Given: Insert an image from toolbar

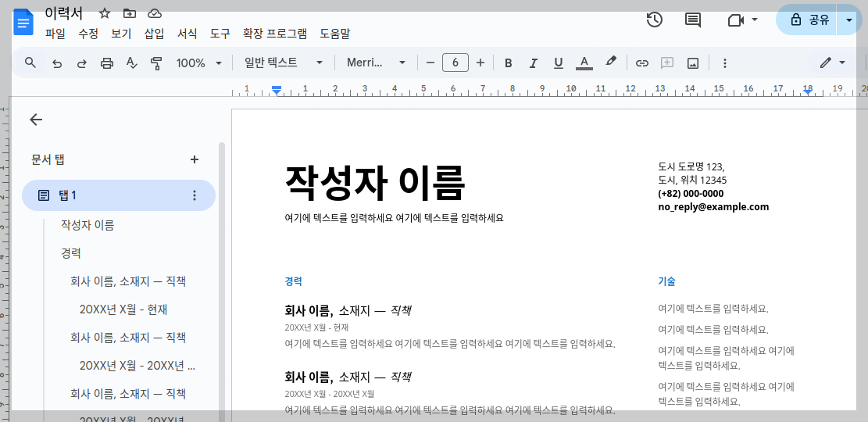Looking at the screenshot, I should pos(692,63).
